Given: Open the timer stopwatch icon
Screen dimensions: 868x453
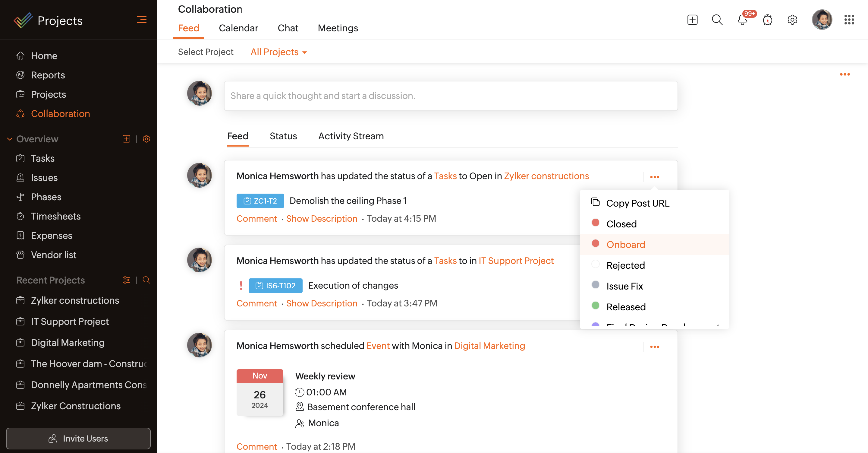Looking at the screenshot, I should [x=767, y=20].
